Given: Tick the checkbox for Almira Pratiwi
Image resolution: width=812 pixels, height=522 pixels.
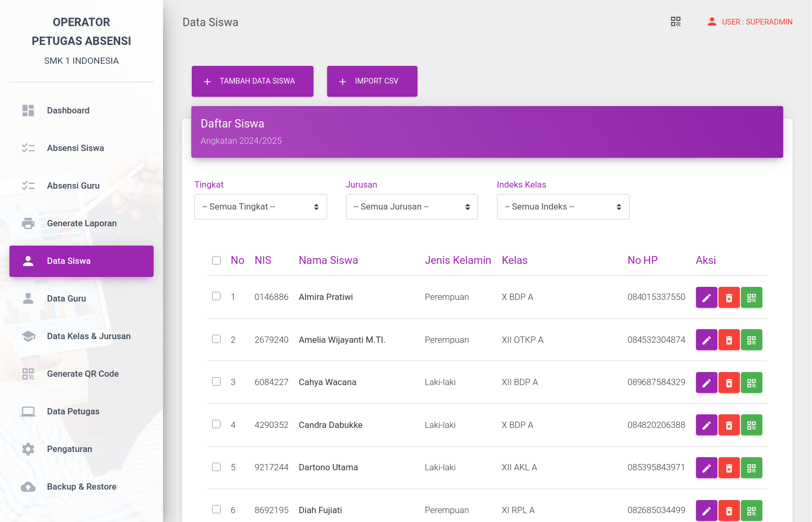Looking at the screenshot, I should pyautogui.click(x=216, y=296).
